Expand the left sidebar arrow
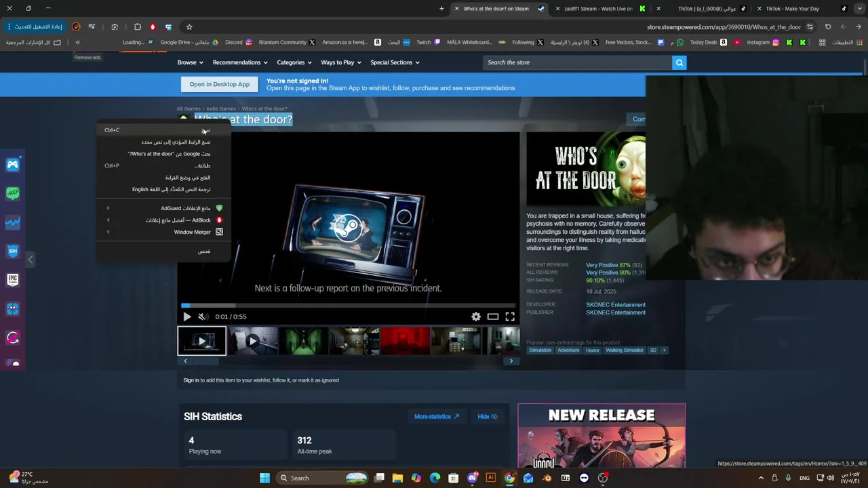 pyautogui.click(x=30, y=260)
